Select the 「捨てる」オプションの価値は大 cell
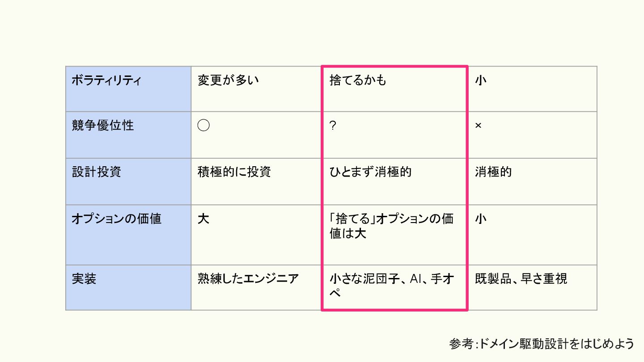644x362 pixels. click(x=394, y=235)
